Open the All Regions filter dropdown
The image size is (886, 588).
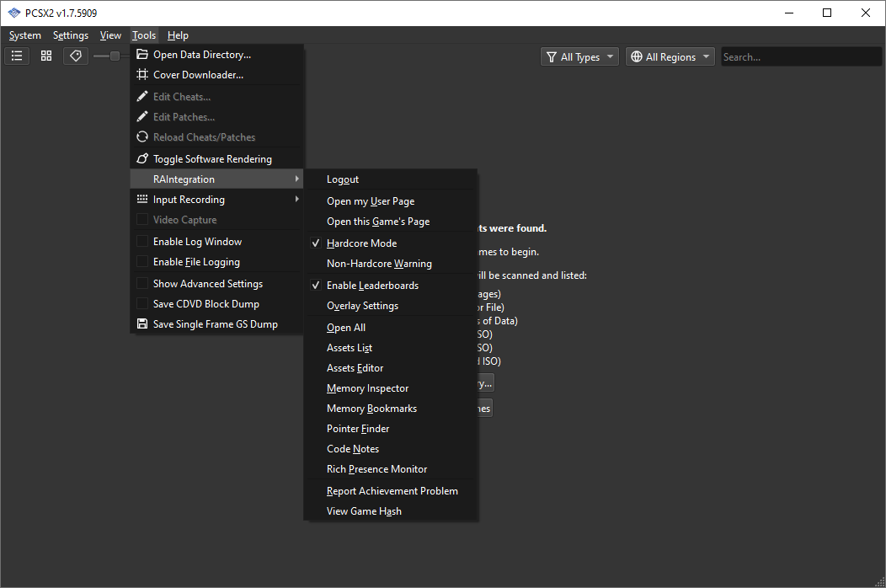point(670,56)
